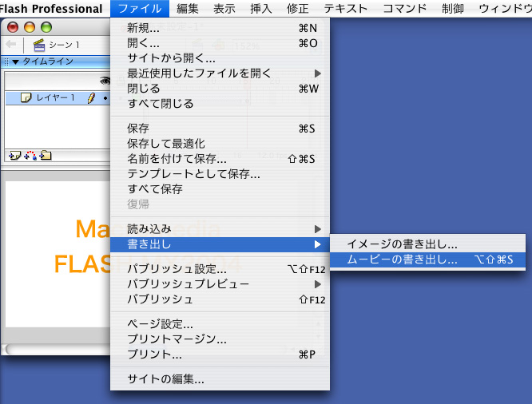Click the green zoom window button
This screenshot has height=404, width=532.
[46, 27]
